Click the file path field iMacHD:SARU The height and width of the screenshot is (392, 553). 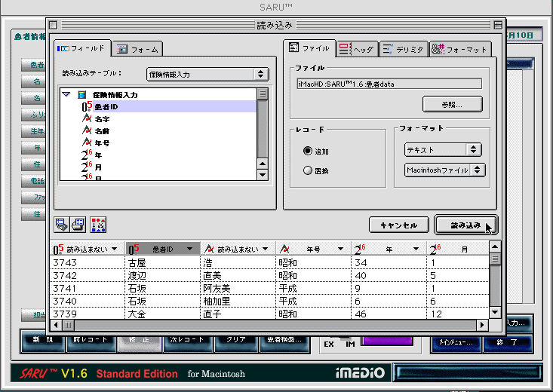(389, 84)
